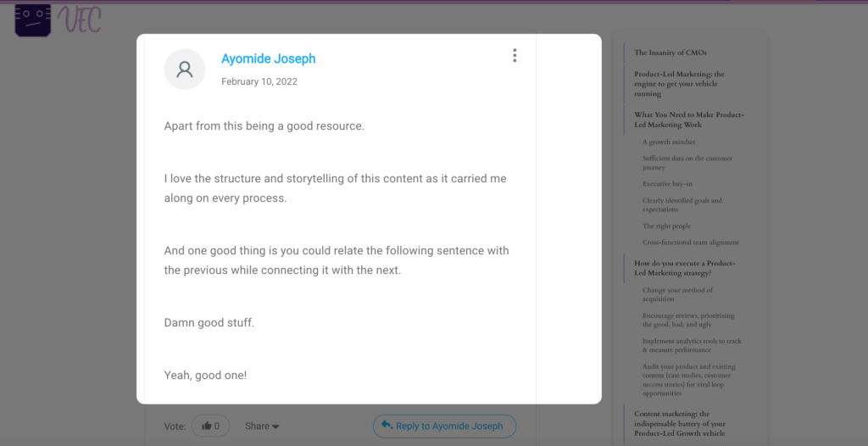Go to Executive buy-in subsection
Screen dimensions: 868x446
click(x=667, y=184)
